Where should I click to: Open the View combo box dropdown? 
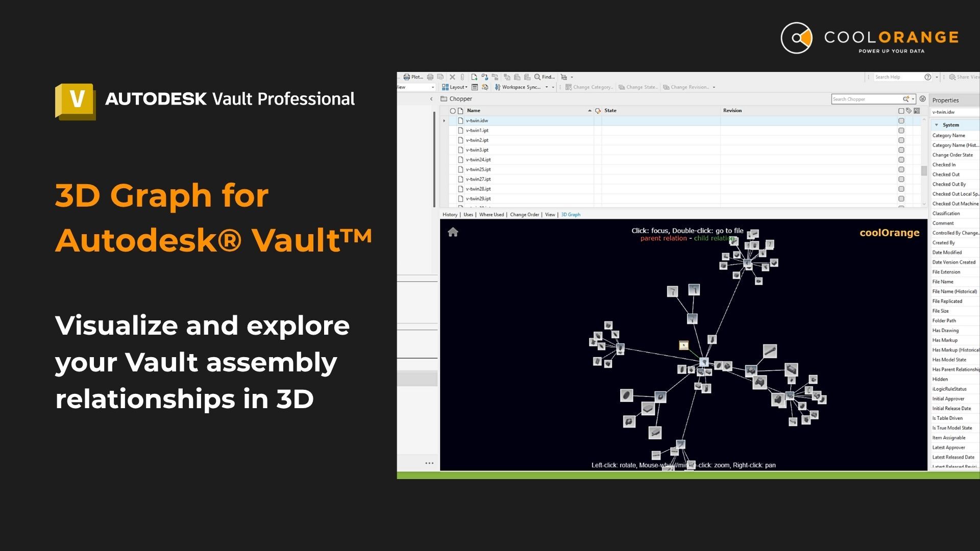pyautogui.click(x=433, y=87)
